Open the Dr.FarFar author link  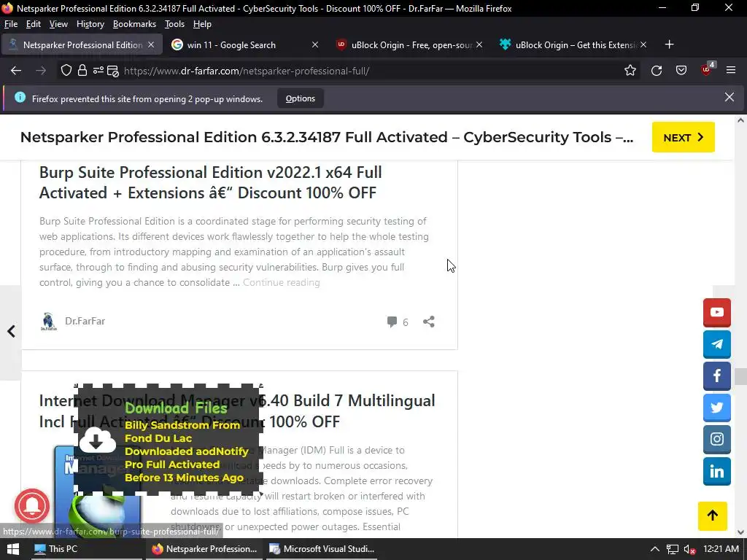85,321
